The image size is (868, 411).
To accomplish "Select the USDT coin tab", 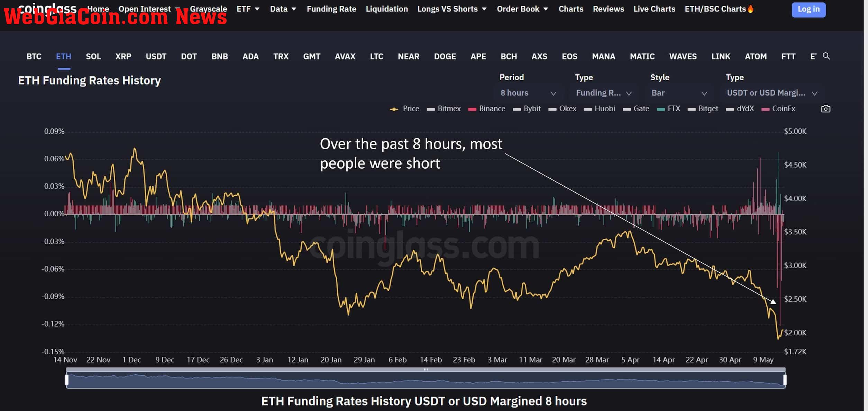I will [x=156, y=56].
